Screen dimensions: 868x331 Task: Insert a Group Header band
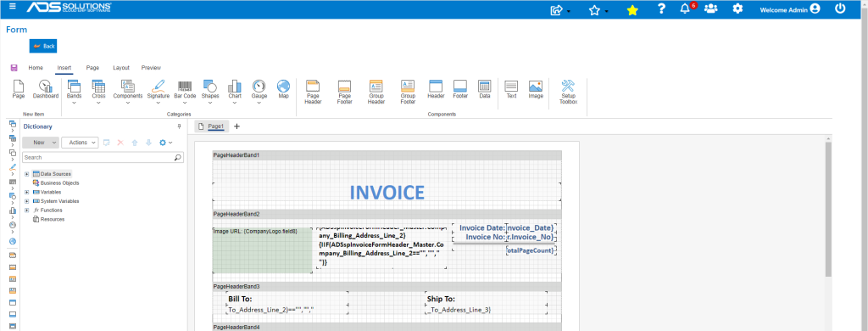376,92
